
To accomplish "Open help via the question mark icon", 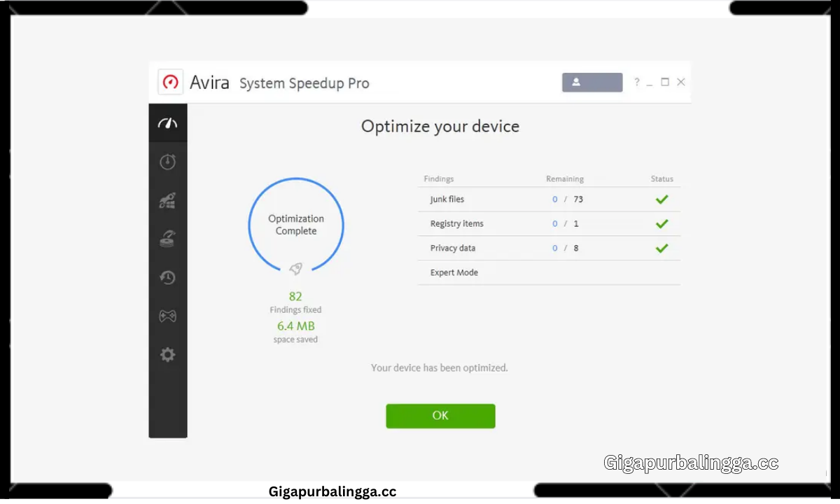I will 636,82.
